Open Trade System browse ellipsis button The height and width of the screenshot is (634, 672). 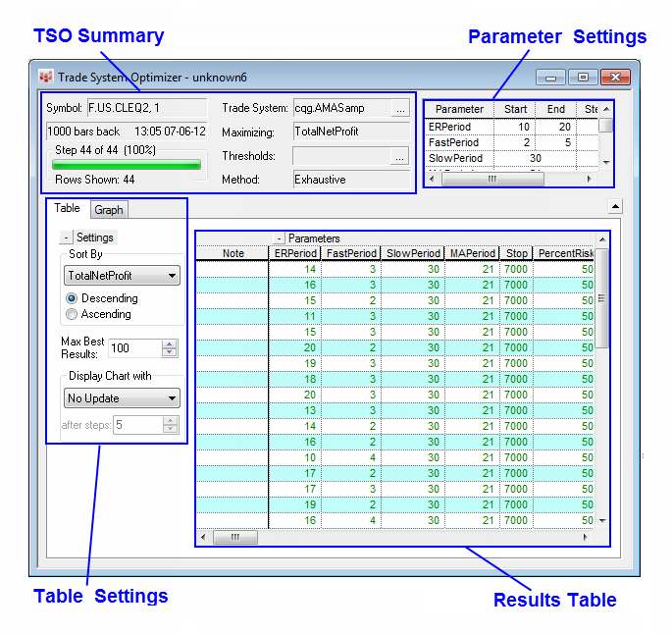click(x=399, y=108)
